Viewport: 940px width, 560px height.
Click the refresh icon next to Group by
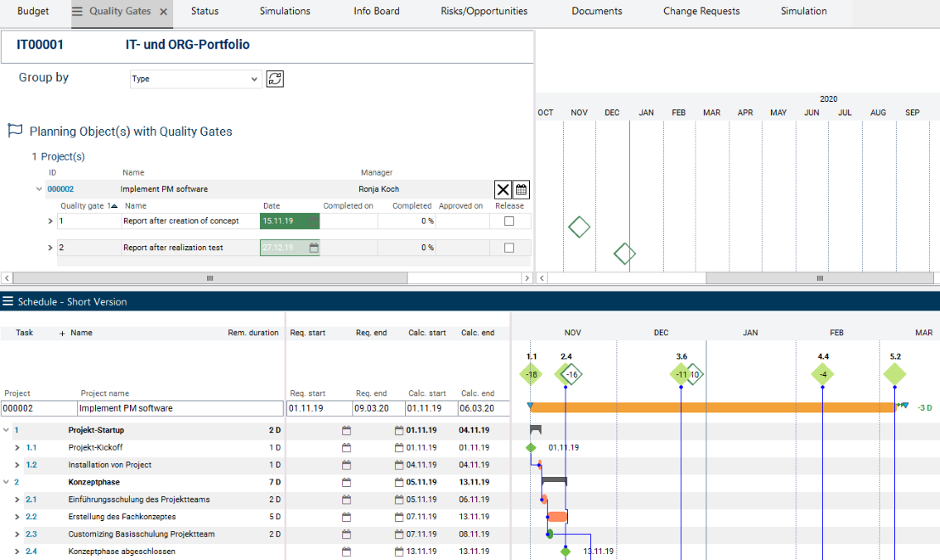[274, 79]
